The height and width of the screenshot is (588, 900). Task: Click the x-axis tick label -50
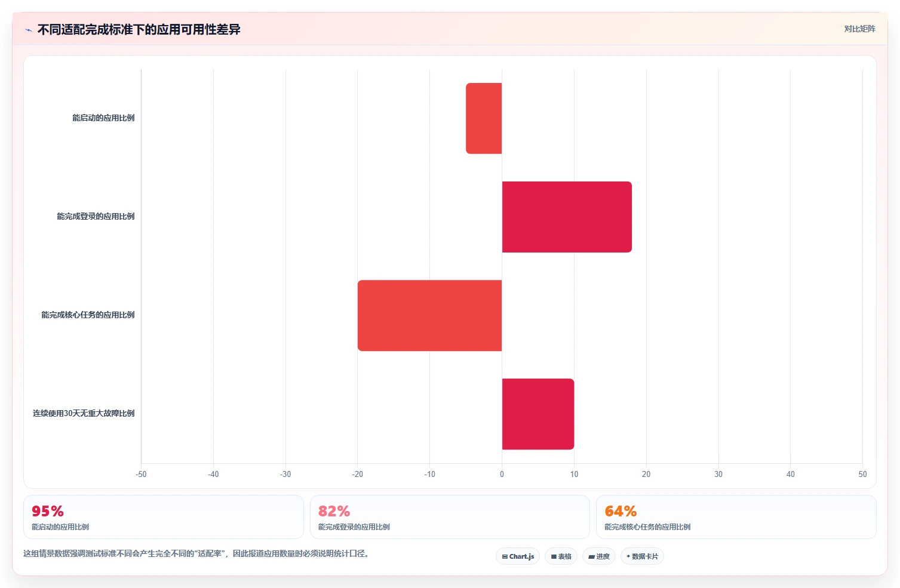point(141,475)
